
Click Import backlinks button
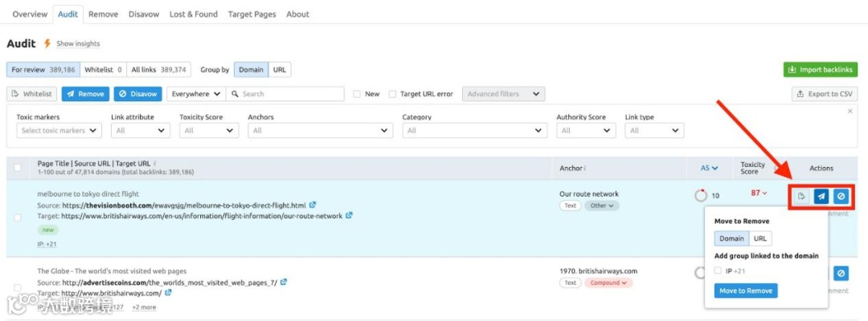(x=821, y=70)
